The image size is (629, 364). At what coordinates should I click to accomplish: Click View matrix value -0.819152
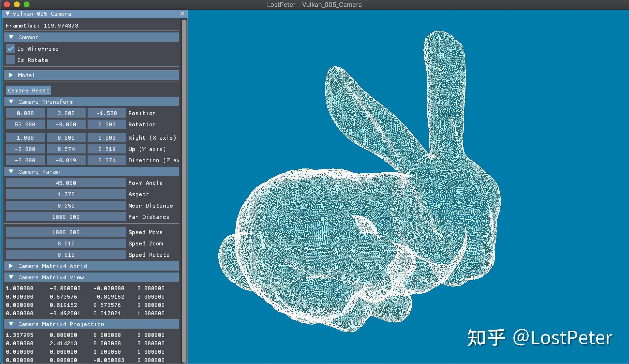pyautogui.click(x=109, y=297)
